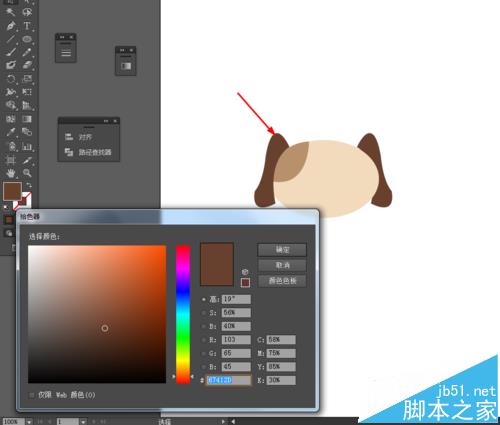Viewport: 500px width, 425px height.
Task: Select the Slice tool
Action: [27, 160]
